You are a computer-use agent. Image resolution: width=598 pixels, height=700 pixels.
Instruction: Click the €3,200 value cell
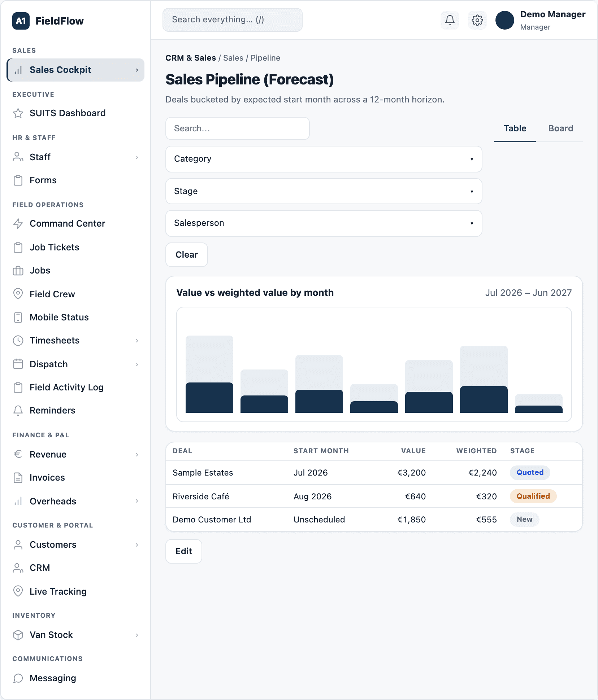pyautogui.click(x=411, y=473)
